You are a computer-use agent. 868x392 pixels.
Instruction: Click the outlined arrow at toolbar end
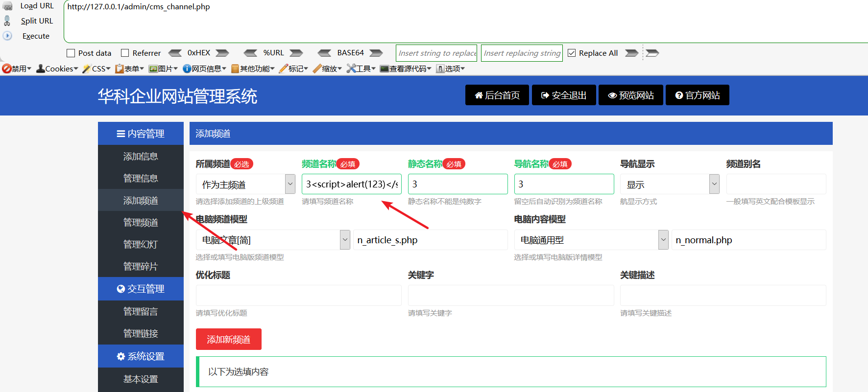(652, 53)
